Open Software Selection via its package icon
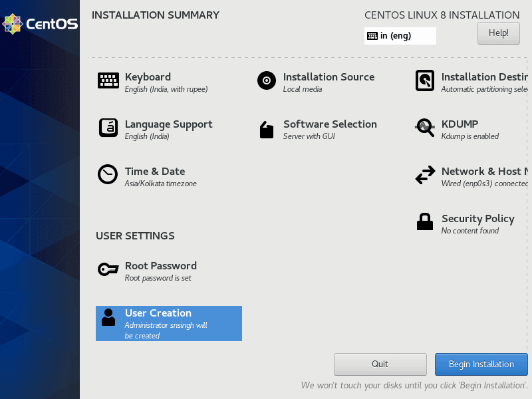This screenshot has width=532, height=399. click(x=266, y=130)
